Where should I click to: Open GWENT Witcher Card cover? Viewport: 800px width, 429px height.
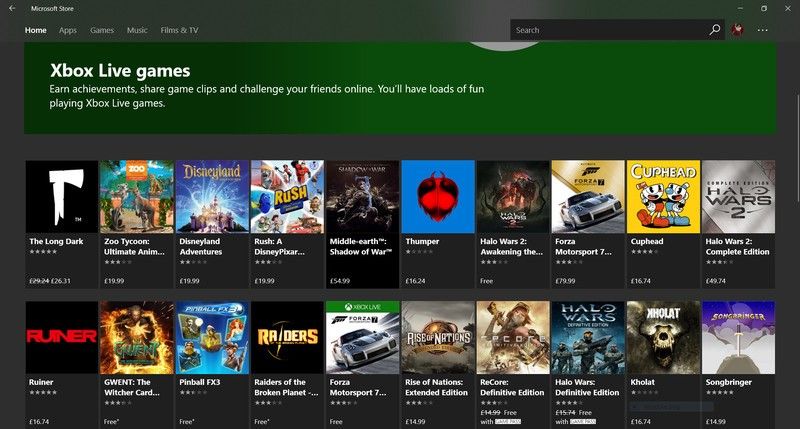coord(137,338)
